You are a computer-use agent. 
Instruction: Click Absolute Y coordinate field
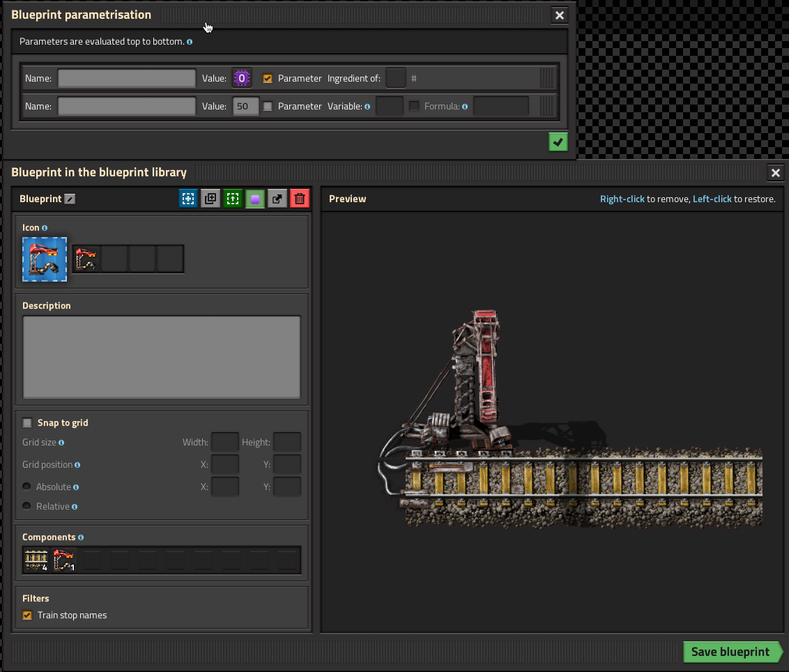pos(287,487)
